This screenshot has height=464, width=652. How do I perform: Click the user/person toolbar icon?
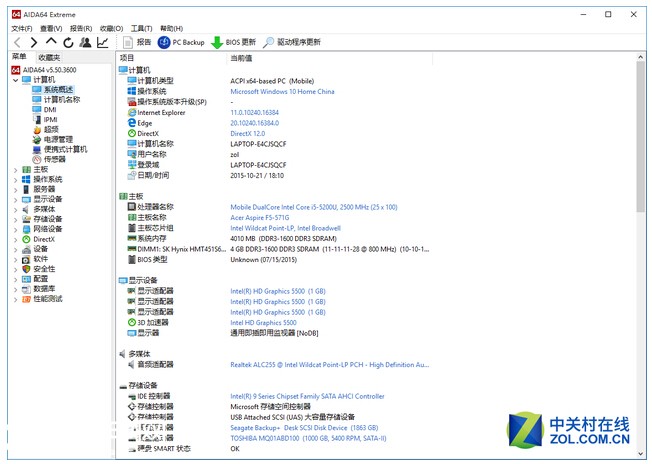pos(85,42)
